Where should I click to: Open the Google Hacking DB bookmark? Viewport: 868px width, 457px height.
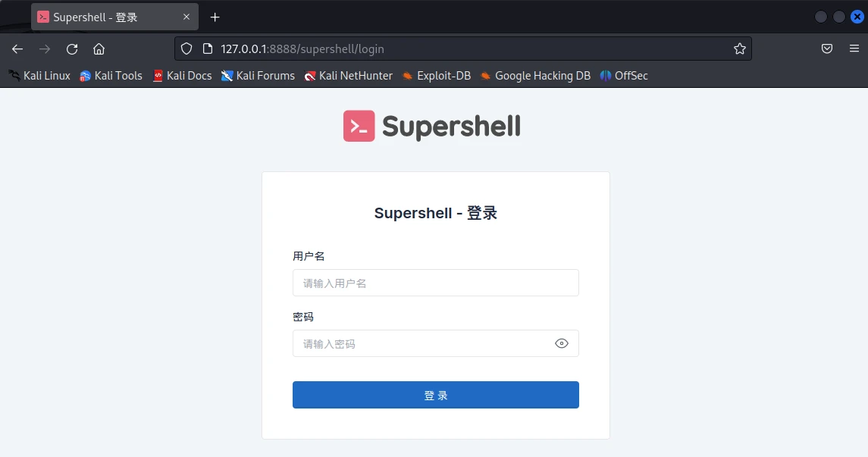click(x=535, y=76)
